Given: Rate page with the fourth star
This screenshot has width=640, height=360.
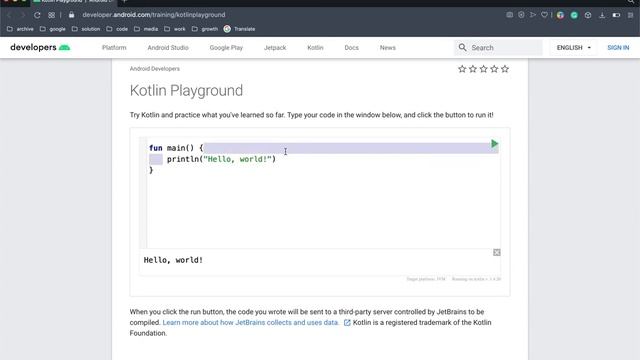Looking at the screenshot, I should pyautogui.click(x=494, y=69).
